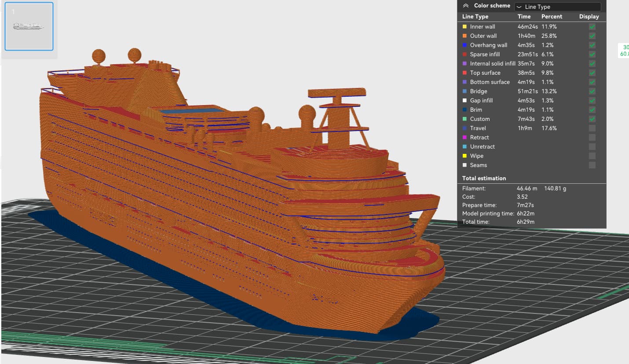The width and height of the screenshot is (629, 364).
Task: Toggle Internal solid infill display checkbox
Action: click(x=592, y=63)
